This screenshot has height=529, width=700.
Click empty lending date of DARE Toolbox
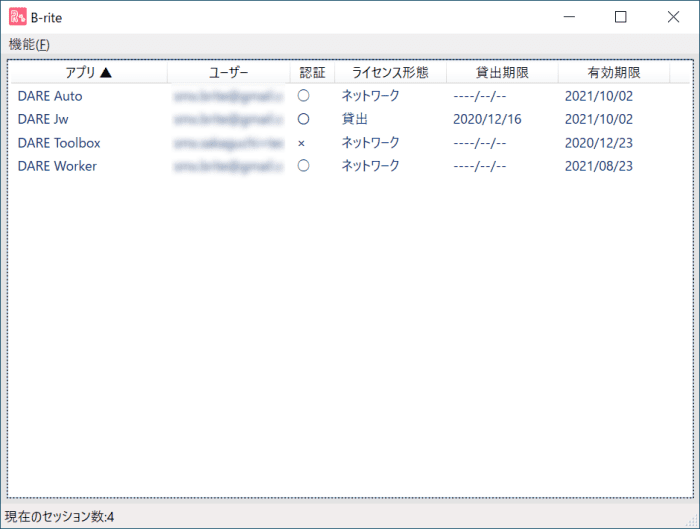479,143
